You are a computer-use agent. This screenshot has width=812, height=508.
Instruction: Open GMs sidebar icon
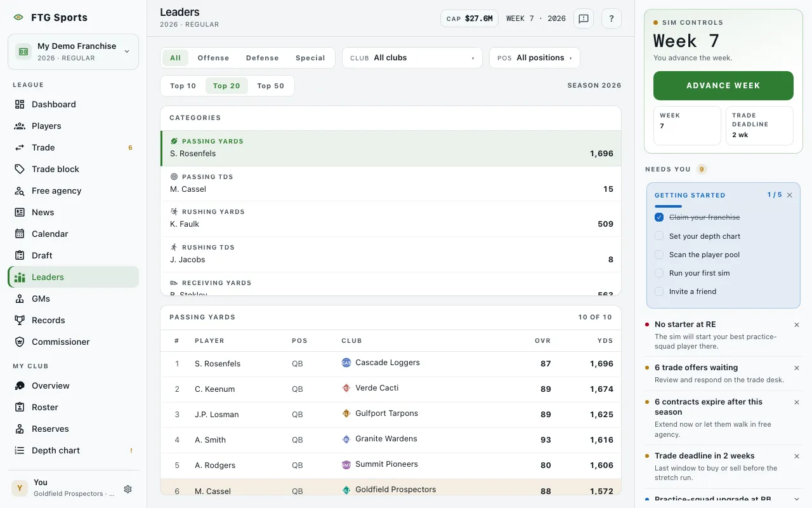click(20, 298)
